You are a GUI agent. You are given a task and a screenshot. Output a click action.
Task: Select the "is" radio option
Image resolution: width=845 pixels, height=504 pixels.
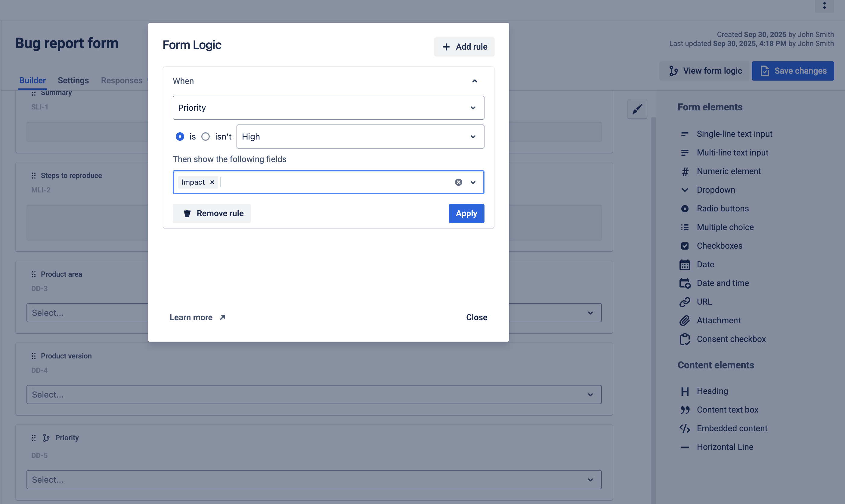tap(180, 137)
